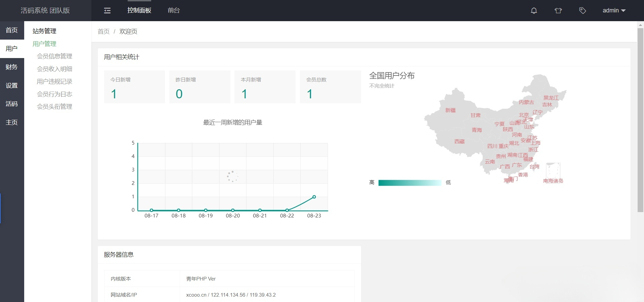Open 会员信息管理 page

[x=54, y=56]
